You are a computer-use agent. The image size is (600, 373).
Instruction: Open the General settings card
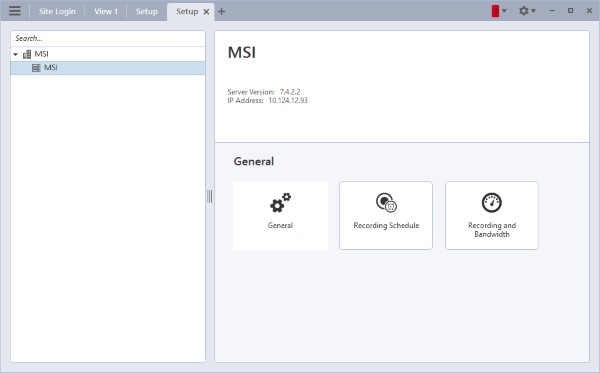coord(280,216)
